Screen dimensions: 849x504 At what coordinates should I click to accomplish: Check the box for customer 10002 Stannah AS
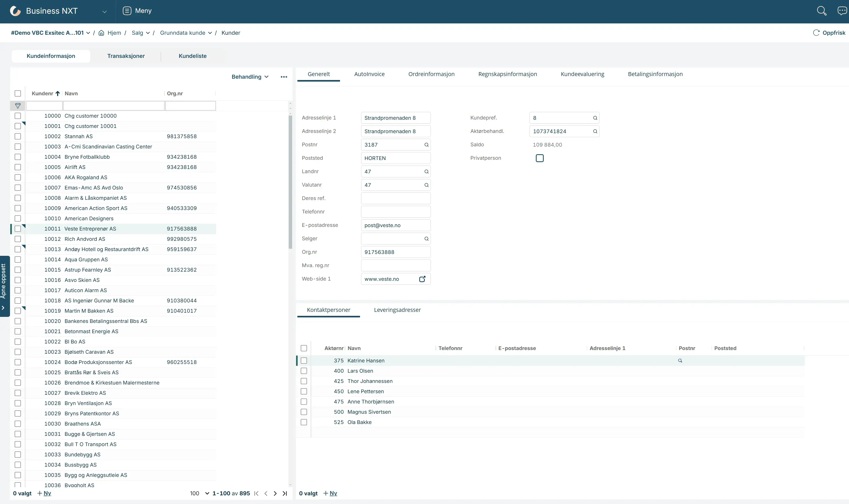[x=18, y=137]
